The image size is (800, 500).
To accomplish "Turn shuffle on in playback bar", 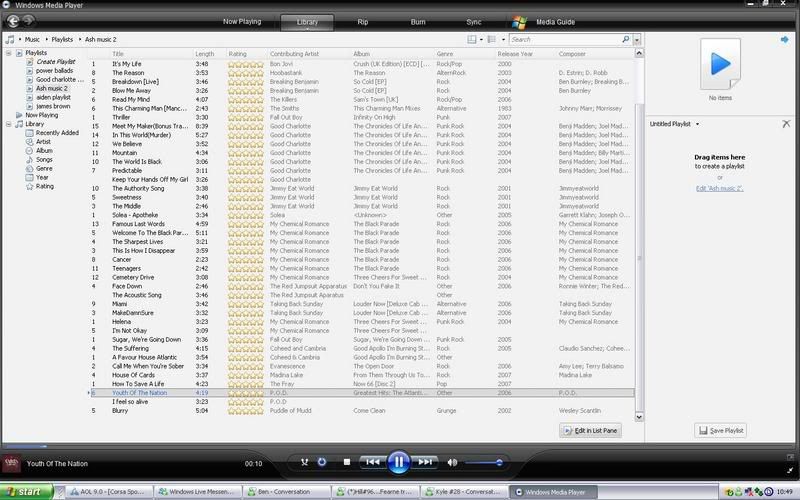I will coord(304,462).
